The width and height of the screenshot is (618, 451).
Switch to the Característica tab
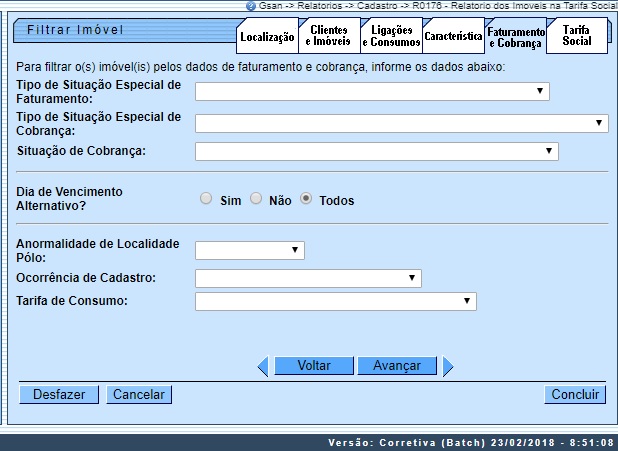tap(453, 37)
